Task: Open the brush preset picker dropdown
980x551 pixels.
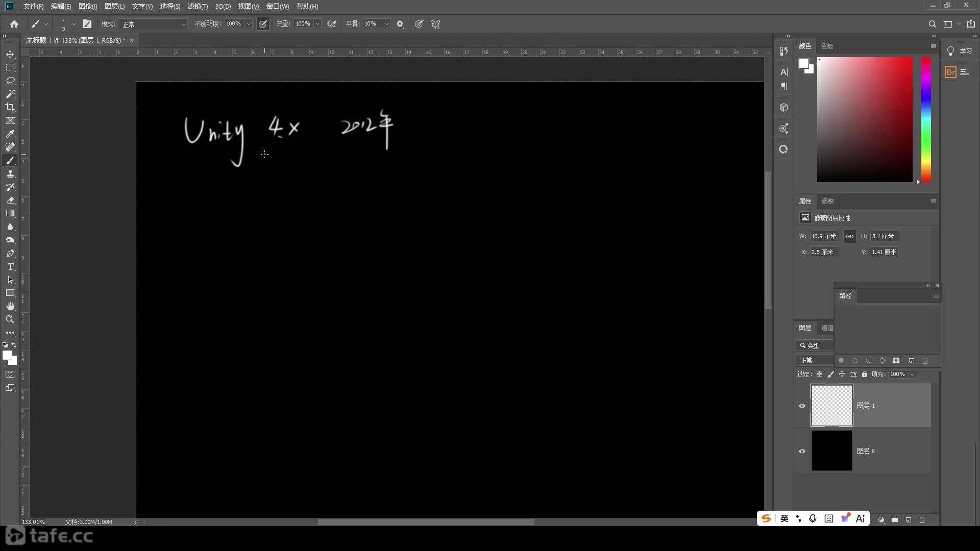Action: point(73,24)
